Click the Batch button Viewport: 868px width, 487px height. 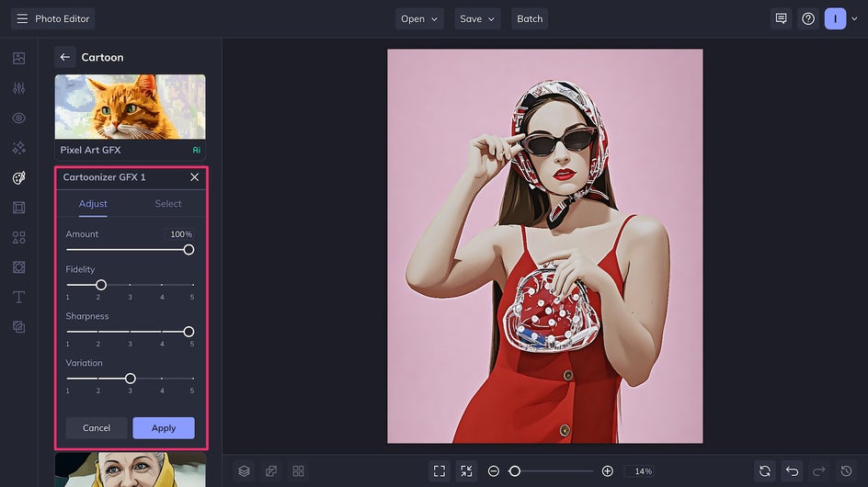[x=530, y=18]
